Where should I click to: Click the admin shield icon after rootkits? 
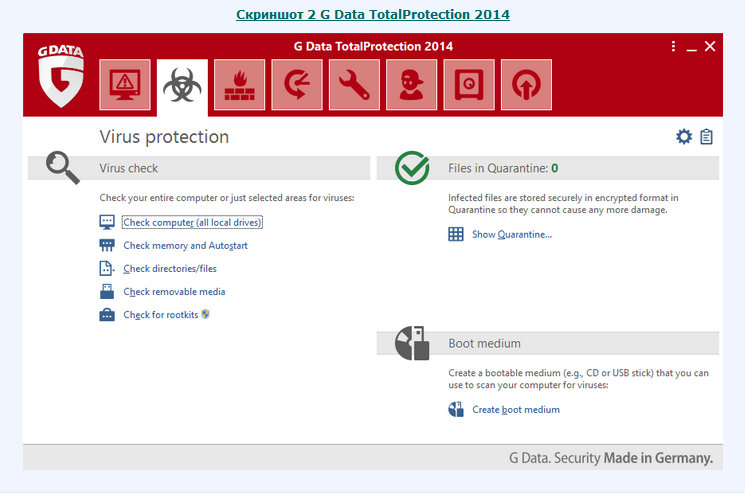coord(205,314)
